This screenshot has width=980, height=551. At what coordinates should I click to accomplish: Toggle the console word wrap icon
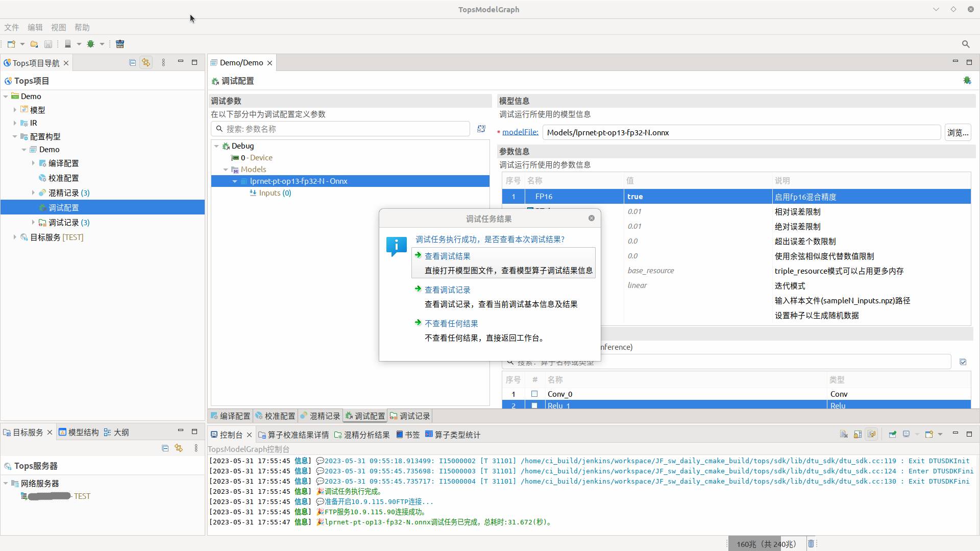(871, 434)
